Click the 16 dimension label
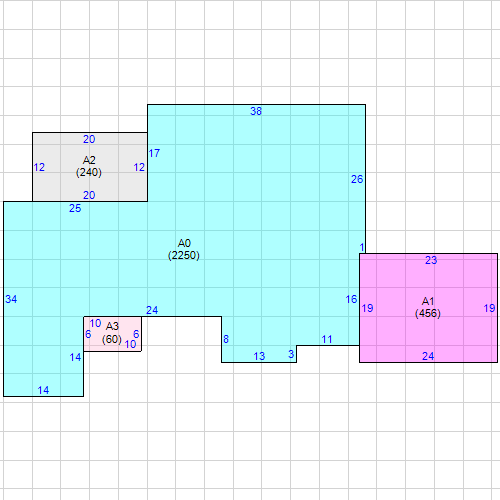Image resolution: width=500 pixels, height=500 pixels. pyautogui.click(x=351, y=299)
